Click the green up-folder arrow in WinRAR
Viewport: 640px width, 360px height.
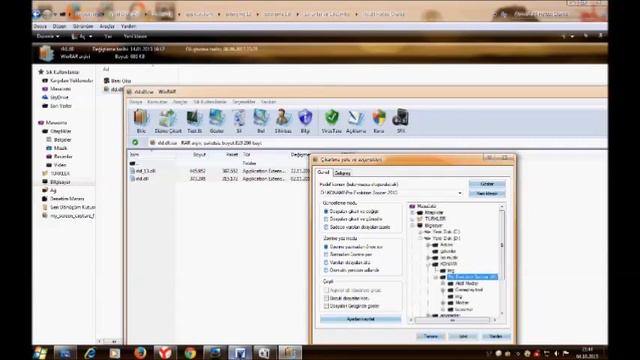pos(135,142)
